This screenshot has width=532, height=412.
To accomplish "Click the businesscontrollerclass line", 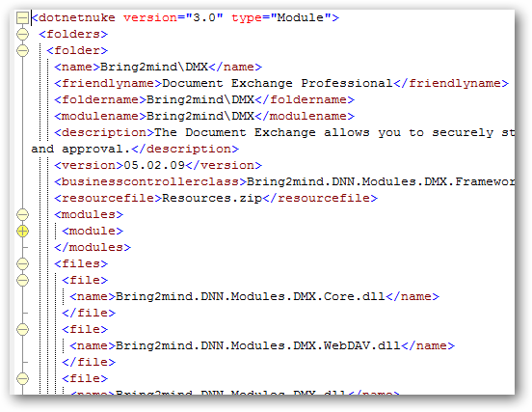I will pyautogui.click(x=284, y=181).
